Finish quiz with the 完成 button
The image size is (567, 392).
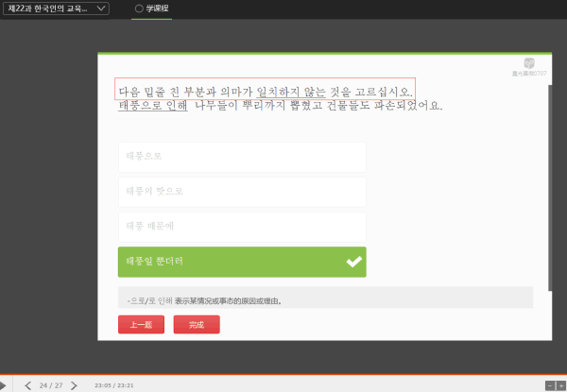197,324
